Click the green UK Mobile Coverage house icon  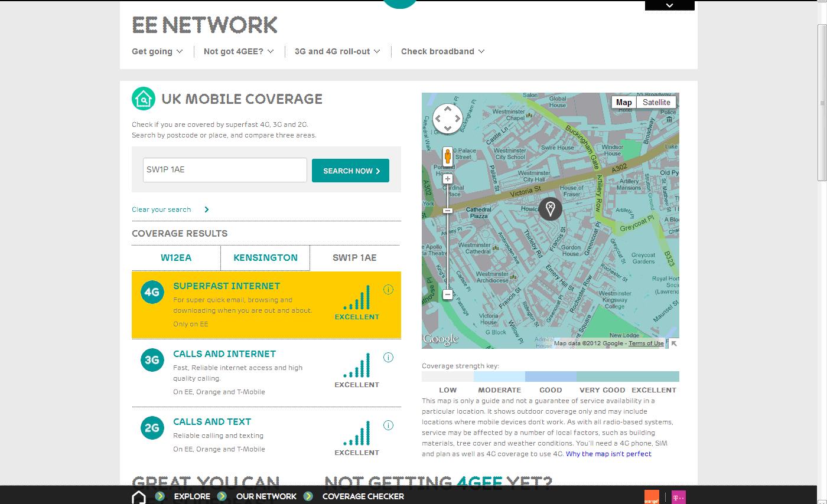pyautogui.click(x=142, y=99)
